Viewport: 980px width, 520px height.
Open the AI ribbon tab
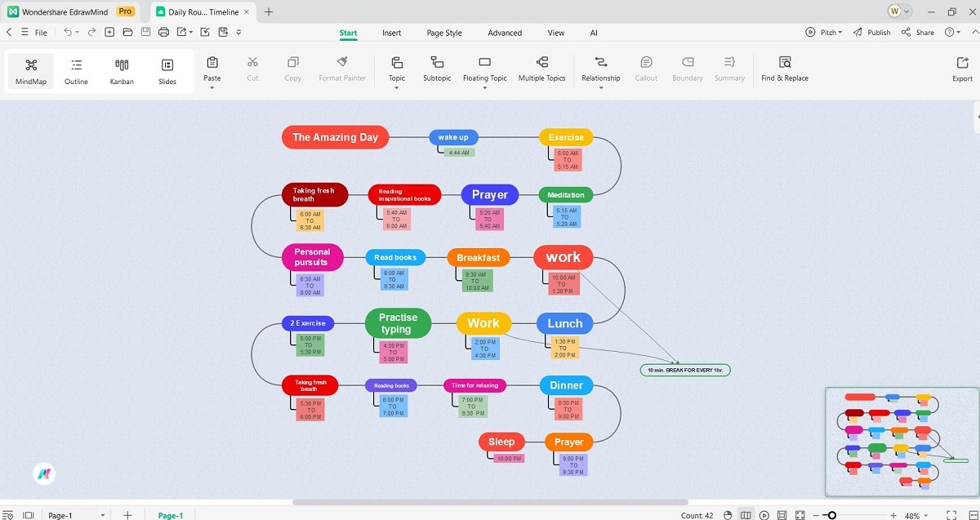point(594,33)
